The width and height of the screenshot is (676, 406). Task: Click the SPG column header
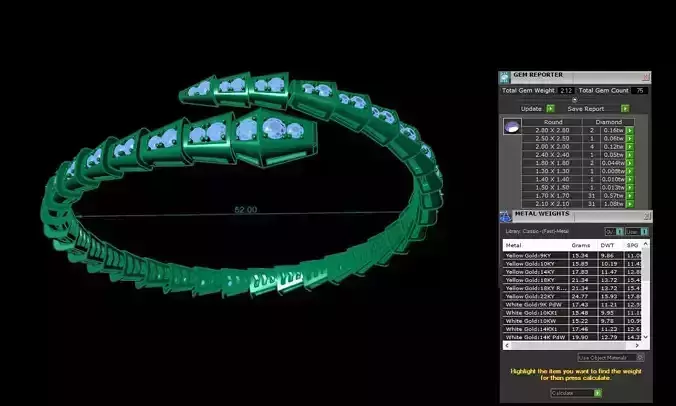tap(632, 245)
